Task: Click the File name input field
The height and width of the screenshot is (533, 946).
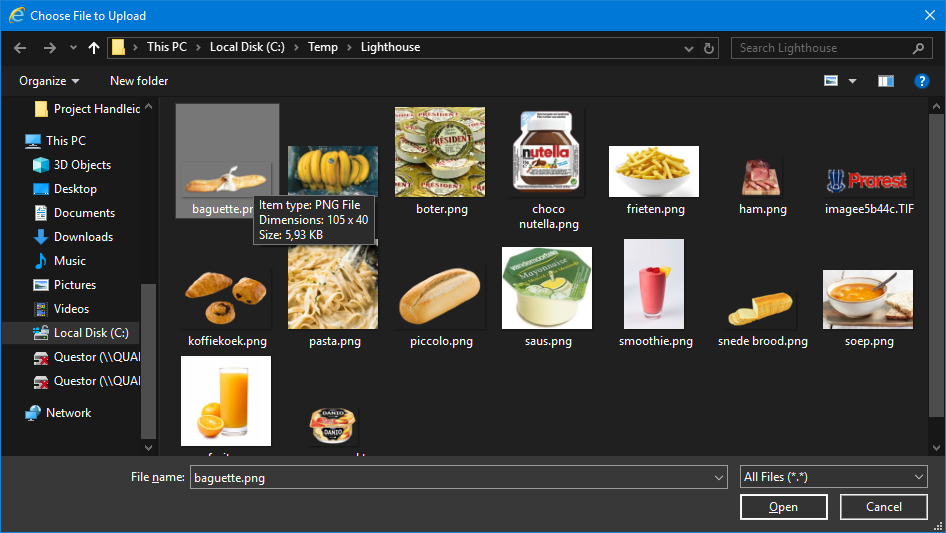Action: tap(451, 477)
